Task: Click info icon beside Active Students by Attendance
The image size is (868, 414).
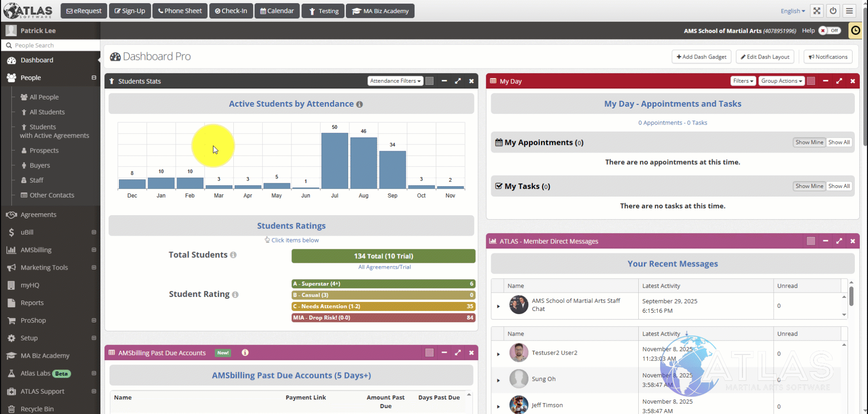Action: [360, 104]
